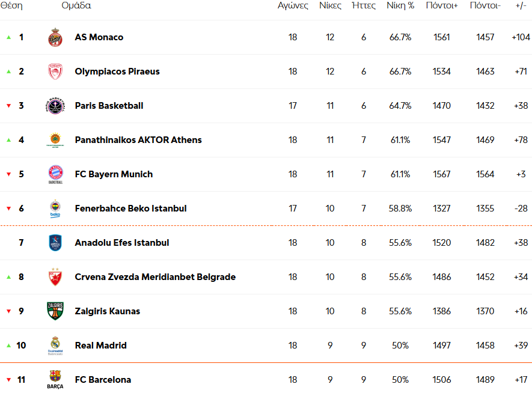This screenshot has width=532, height=393.
Task: Click the Ομάδα column header
Action: coord(76,5)
